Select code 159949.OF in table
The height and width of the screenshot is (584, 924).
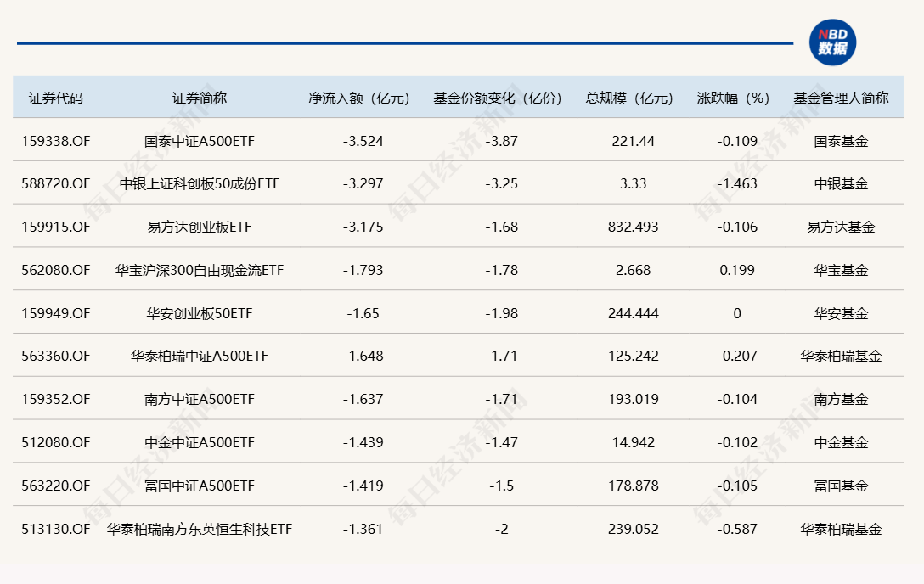pos(56,313)
